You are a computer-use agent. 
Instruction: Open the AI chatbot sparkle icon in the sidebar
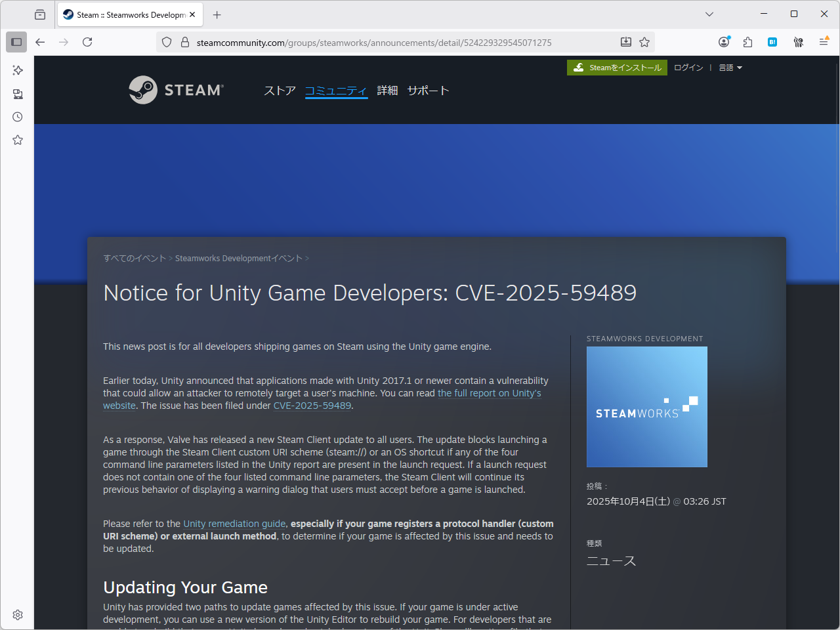click(x=17, y=70)
